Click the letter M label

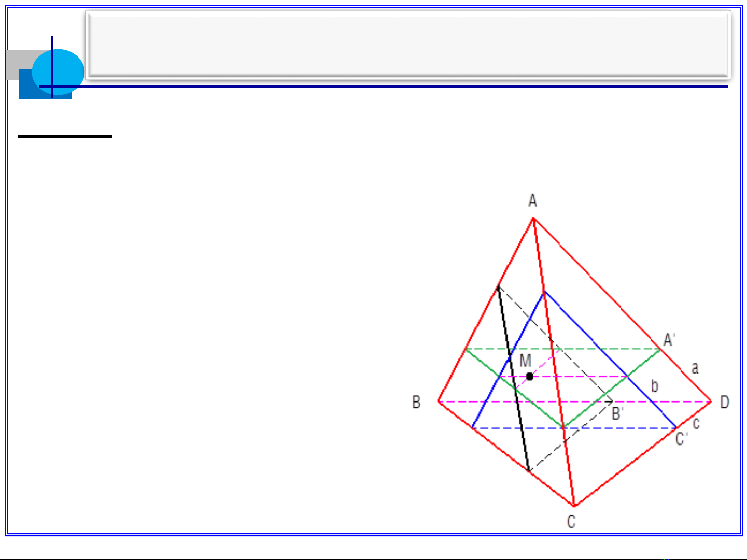pos(525,361)
